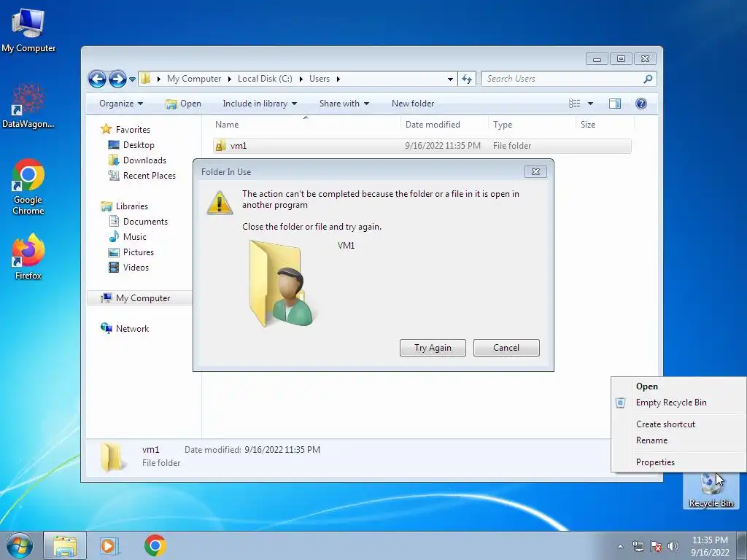The width and height of the screenshot is (747, 560).
Task: Click the Explorer Help icon
Action: tap(641, 104)
